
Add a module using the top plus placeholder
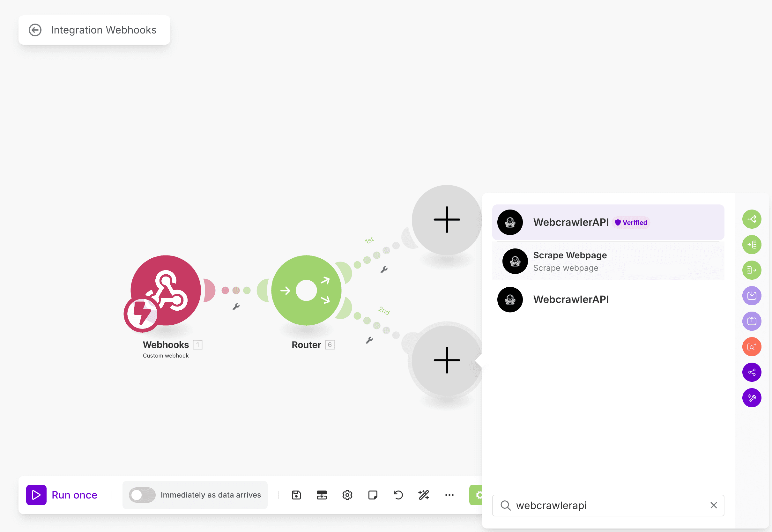pyautogui.click(x=446, y=220)
